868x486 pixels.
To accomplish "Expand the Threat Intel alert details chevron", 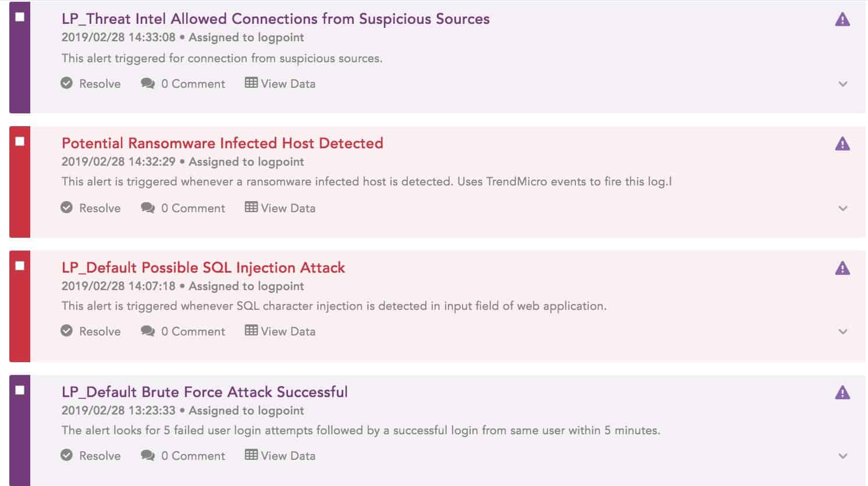I will tap(843, 84).
